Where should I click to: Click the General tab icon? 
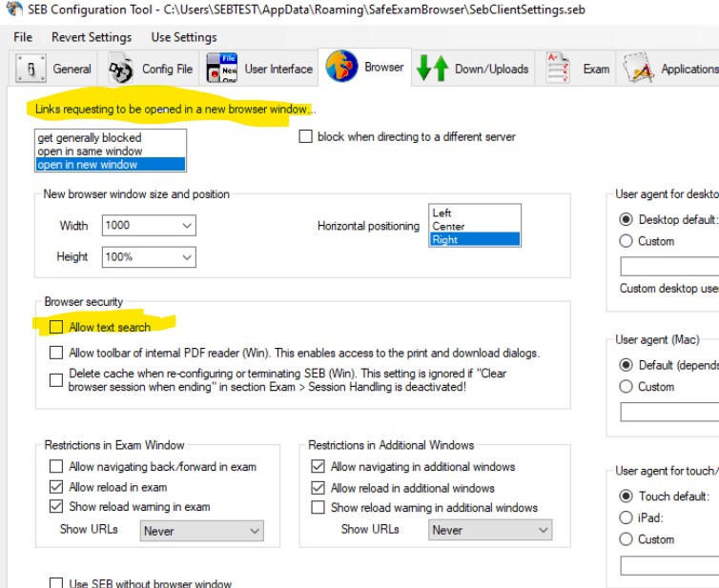click(x=31, y=69)
